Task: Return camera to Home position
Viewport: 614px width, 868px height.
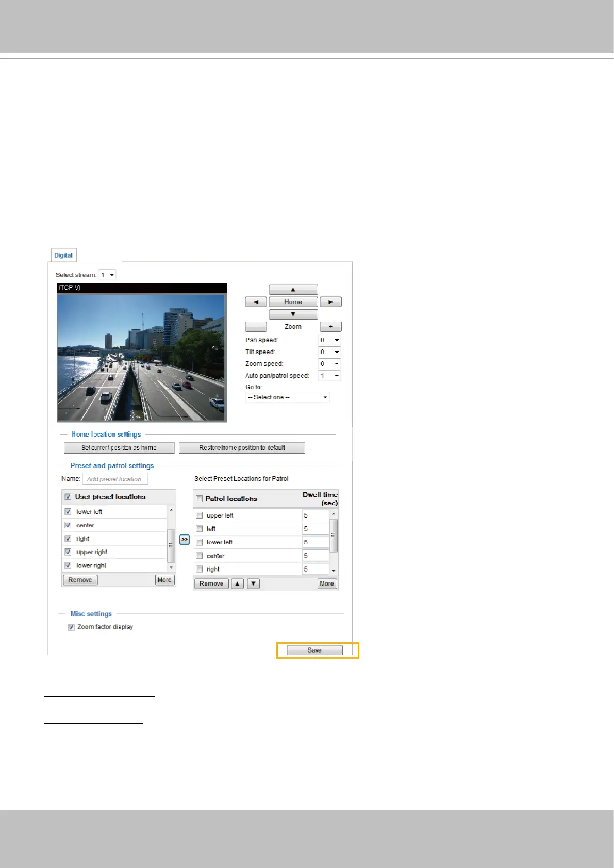Action: (x=293, y=302)
